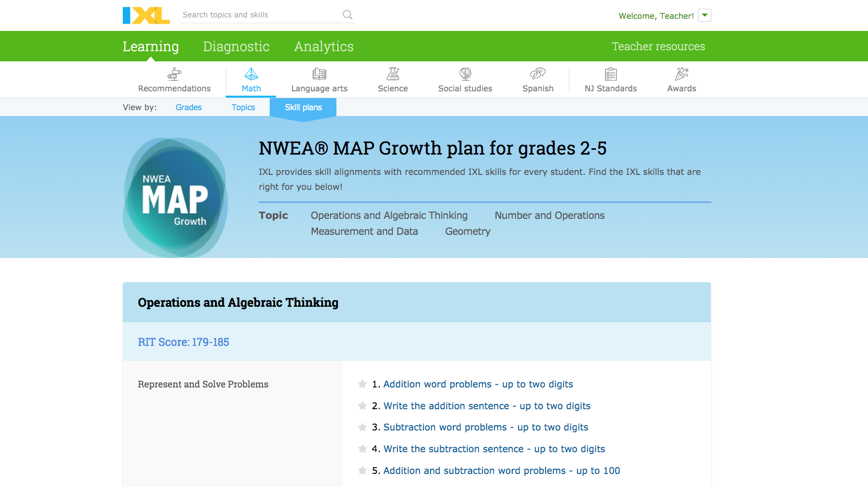868x487 pixels.
Task: Open the Welcome, Teacher dropdown arrow
Action: click(x=705, y=15)
